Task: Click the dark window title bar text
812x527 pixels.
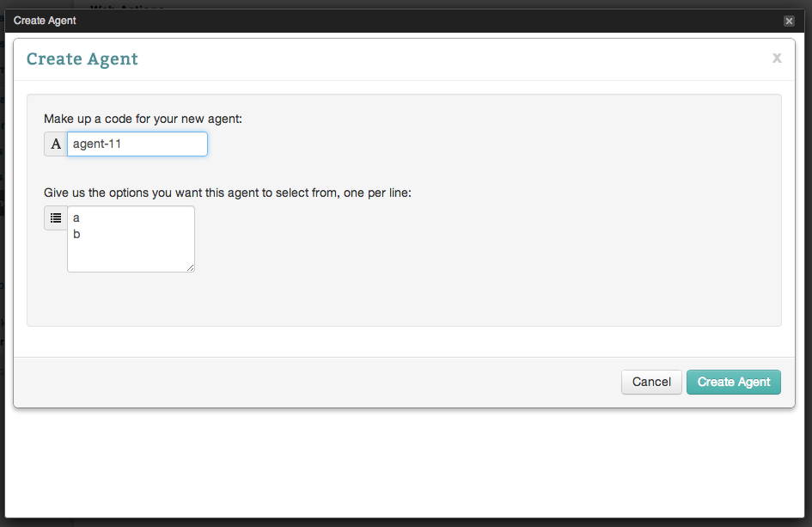Action: coord(45,21)
